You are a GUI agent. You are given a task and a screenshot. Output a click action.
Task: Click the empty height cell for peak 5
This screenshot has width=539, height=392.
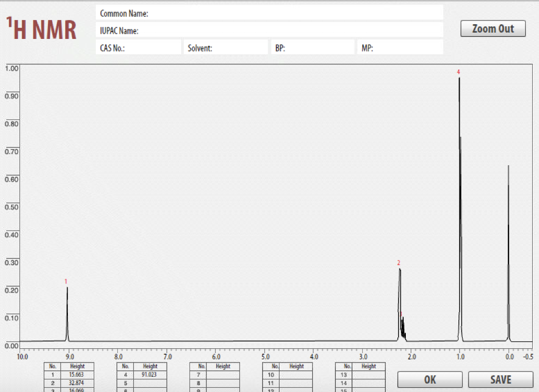click(x=150, y=383)
